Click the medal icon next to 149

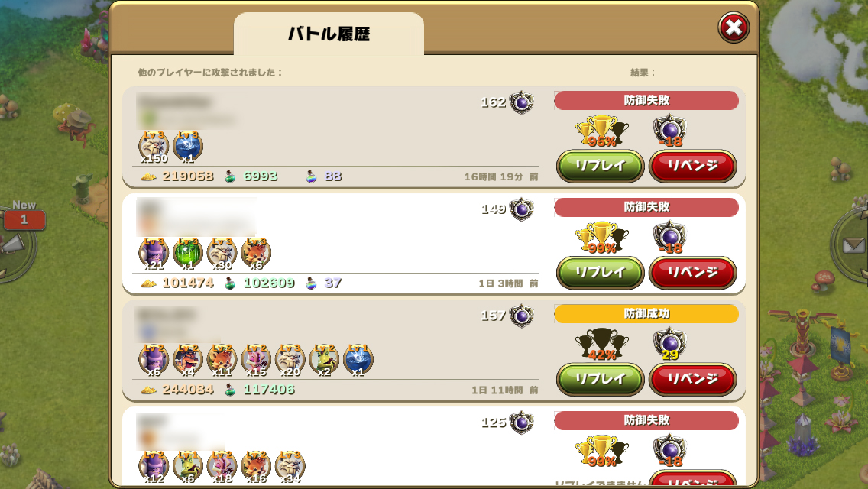(521, 209)
